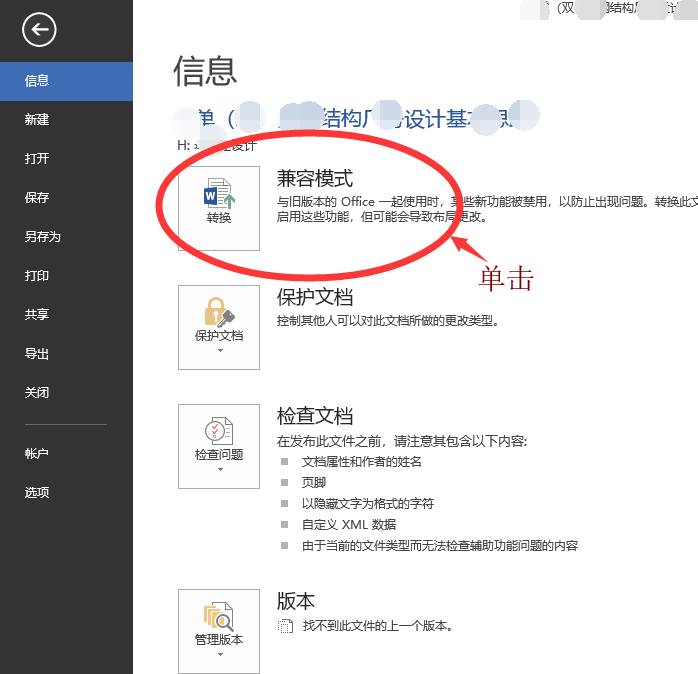Click the Convert (转换) Word document icon
Screen dimensions: 698x674
tap(219, 194)
